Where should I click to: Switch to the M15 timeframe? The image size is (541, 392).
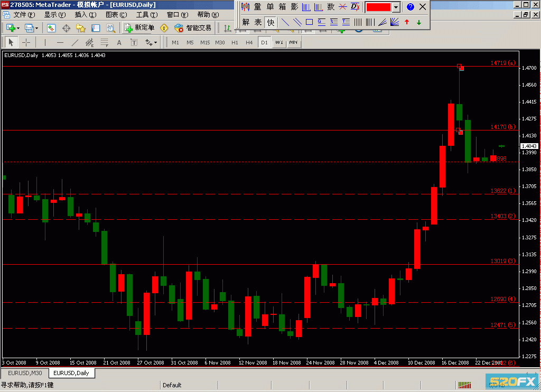[205, 42]
